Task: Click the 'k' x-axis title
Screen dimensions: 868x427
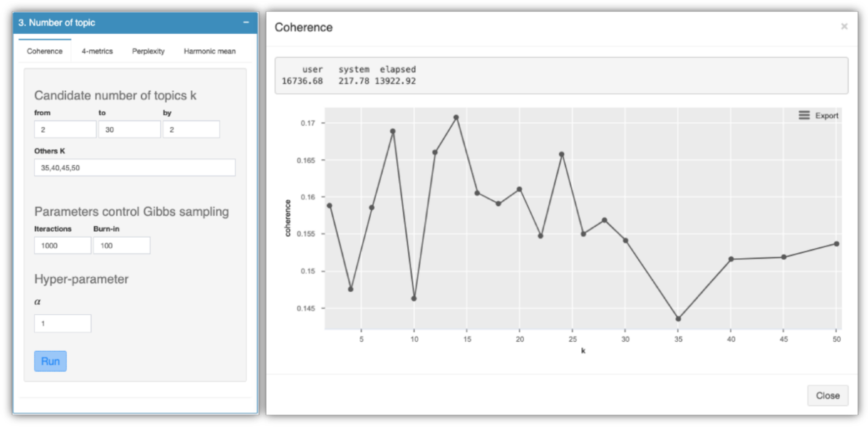Action: (583, 351)
